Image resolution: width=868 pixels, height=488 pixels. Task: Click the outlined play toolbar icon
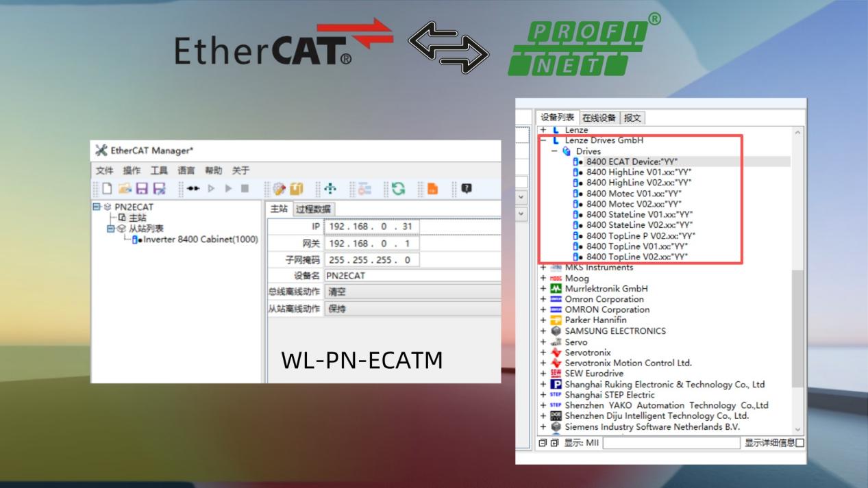point(211,188)
